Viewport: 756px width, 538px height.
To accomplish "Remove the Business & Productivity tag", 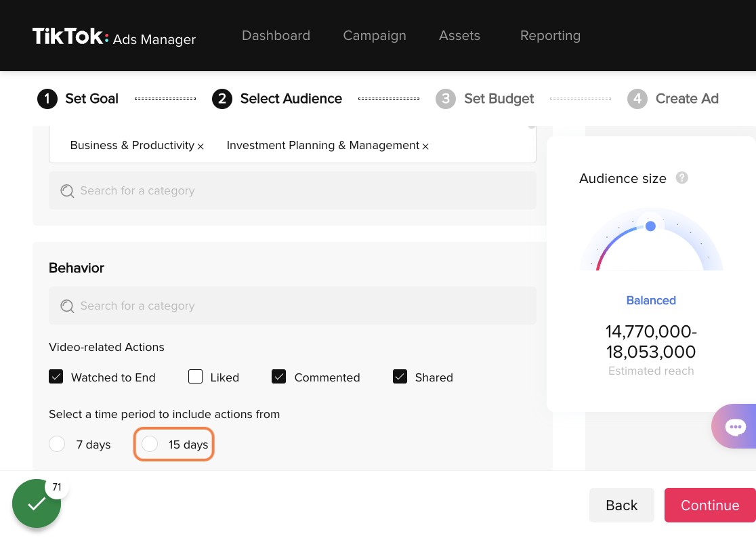I will point(201,146).
